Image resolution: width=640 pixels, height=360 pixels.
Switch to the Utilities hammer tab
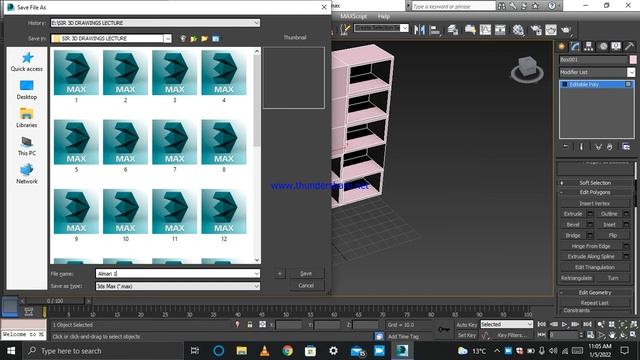point(629,47)
